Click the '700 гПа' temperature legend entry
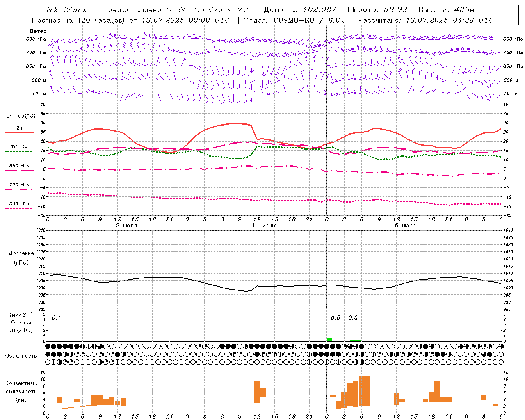 [x=19, y=185]
